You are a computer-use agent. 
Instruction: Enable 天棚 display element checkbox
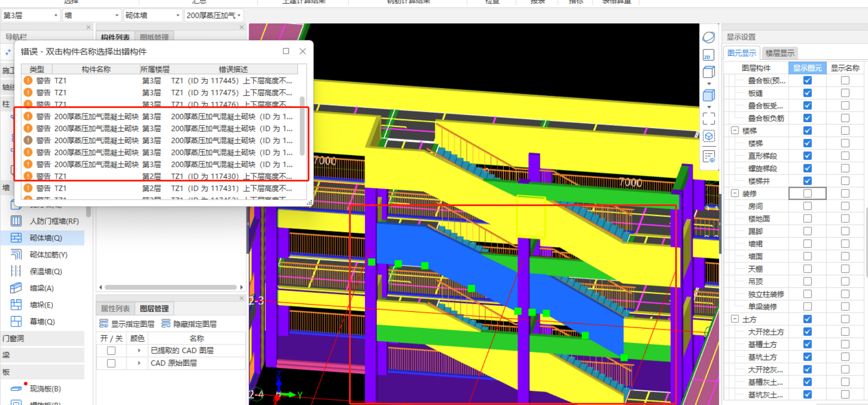807,269
